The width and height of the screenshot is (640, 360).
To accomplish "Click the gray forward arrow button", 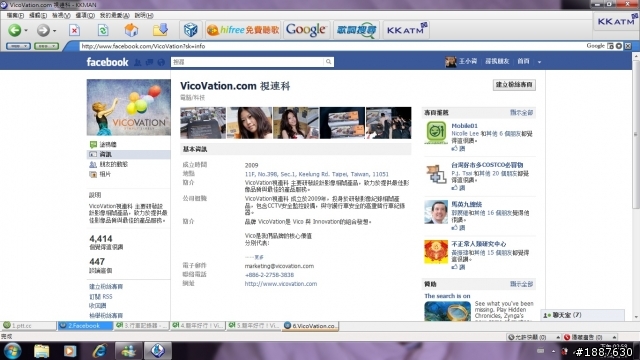I will click(43, 30).
